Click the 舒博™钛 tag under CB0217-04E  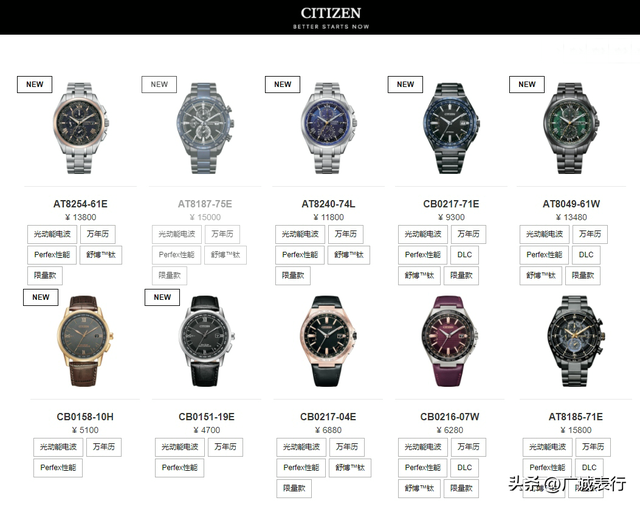click(350, 468)
